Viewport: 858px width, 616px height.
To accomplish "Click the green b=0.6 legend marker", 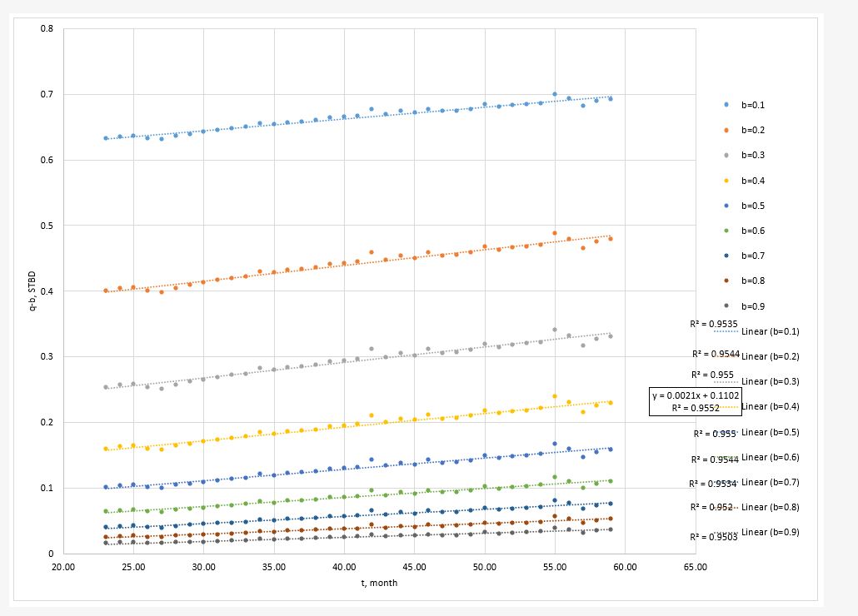I will pyautogui.click(x=726, y=231).
